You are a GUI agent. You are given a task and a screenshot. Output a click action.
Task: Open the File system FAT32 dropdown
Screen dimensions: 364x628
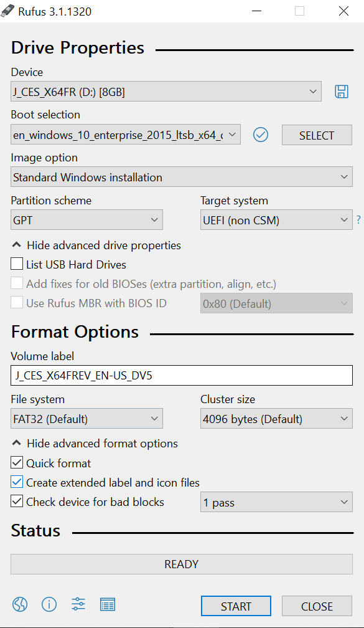click(x=87, y=419)
